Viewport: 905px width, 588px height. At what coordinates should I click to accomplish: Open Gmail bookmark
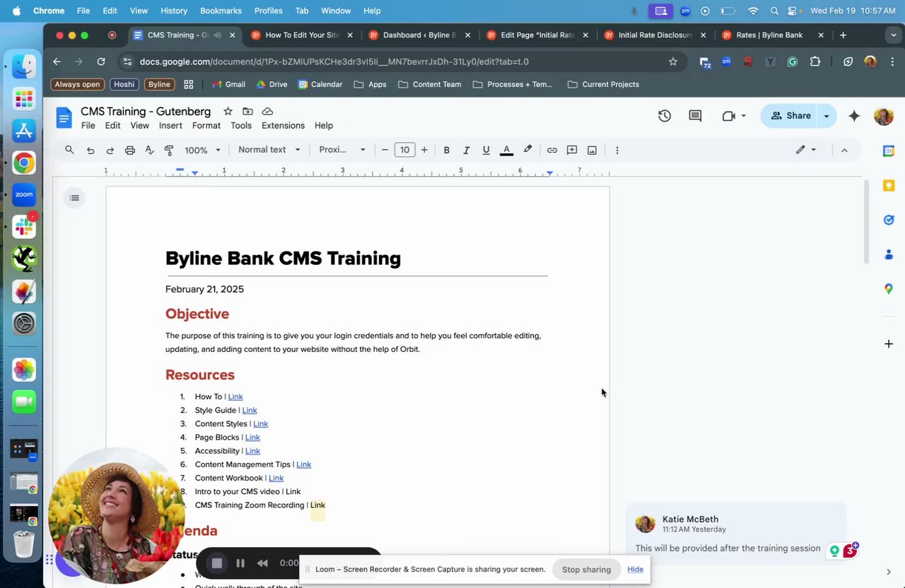coord(228,84)
